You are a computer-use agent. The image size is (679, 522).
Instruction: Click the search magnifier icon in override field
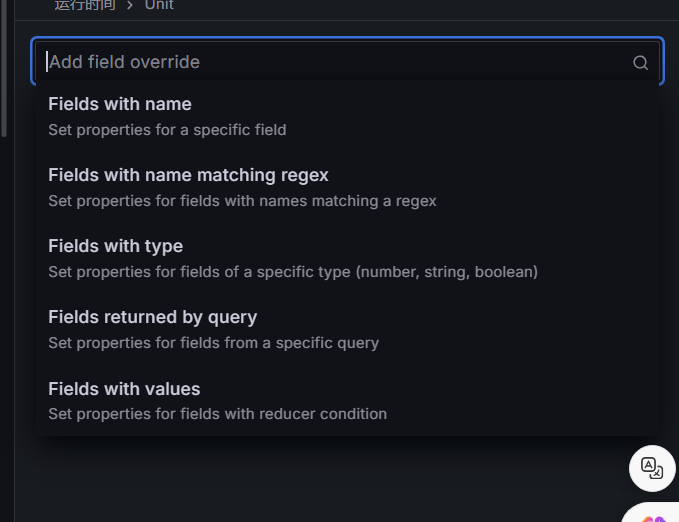click(640, 62)
